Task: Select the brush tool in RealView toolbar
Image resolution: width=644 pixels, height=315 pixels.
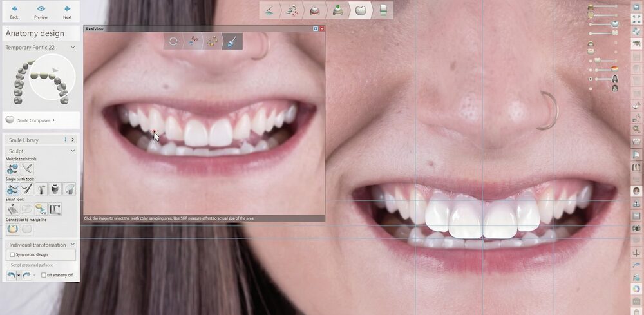Action: click(232, 41)
